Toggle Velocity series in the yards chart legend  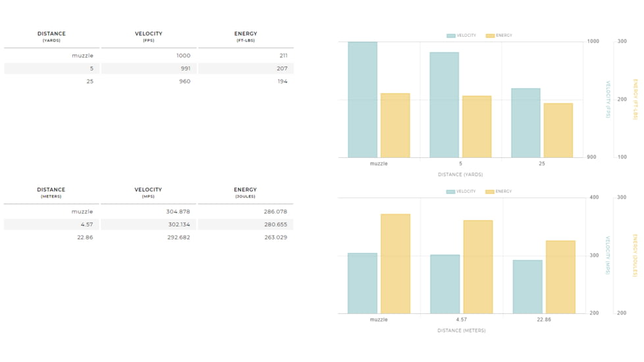461,36
